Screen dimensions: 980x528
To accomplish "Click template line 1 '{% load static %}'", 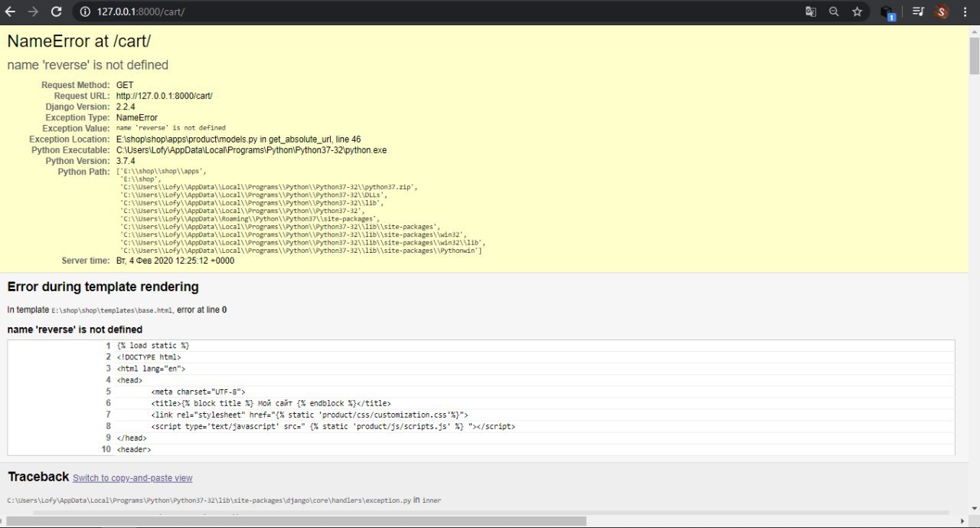I will 153,346.
